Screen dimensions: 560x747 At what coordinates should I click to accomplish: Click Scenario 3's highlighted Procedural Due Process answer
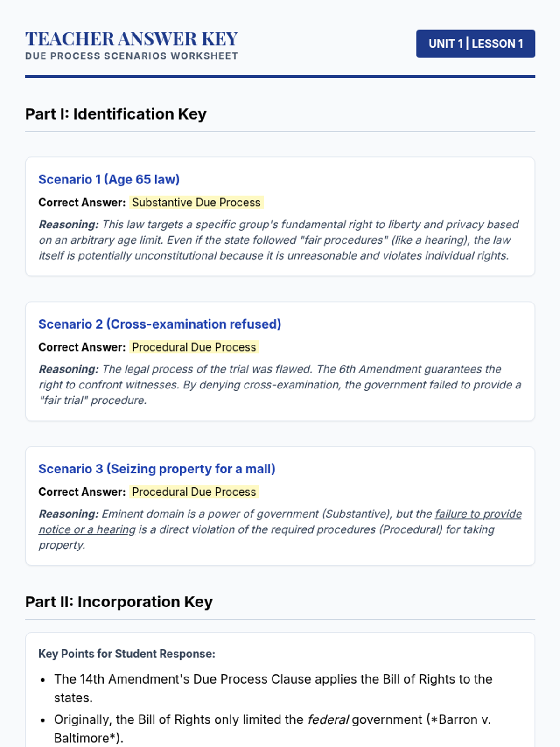pos(194,492)
